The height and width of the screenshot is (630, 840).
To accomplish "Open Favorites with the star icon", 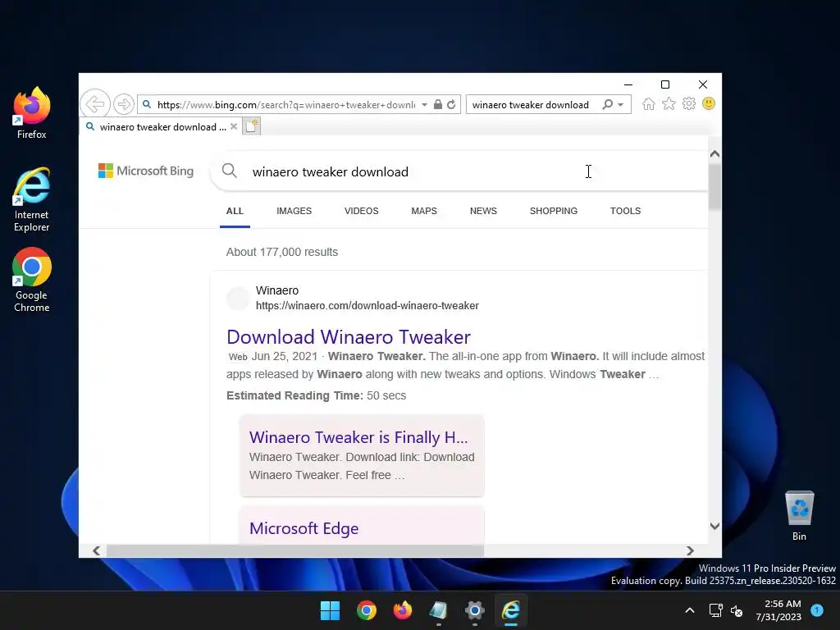I will pyautogui.click(x=669, y=104).
